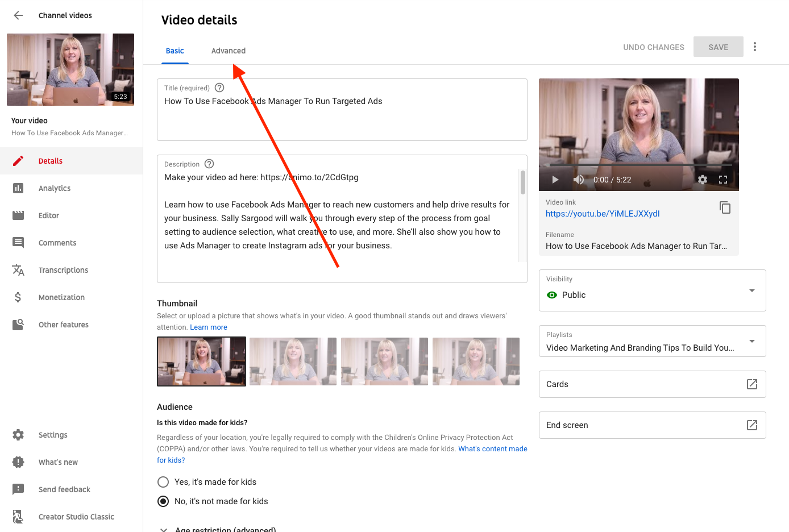Select the third thumbnail option

click(x=384, y=361)
